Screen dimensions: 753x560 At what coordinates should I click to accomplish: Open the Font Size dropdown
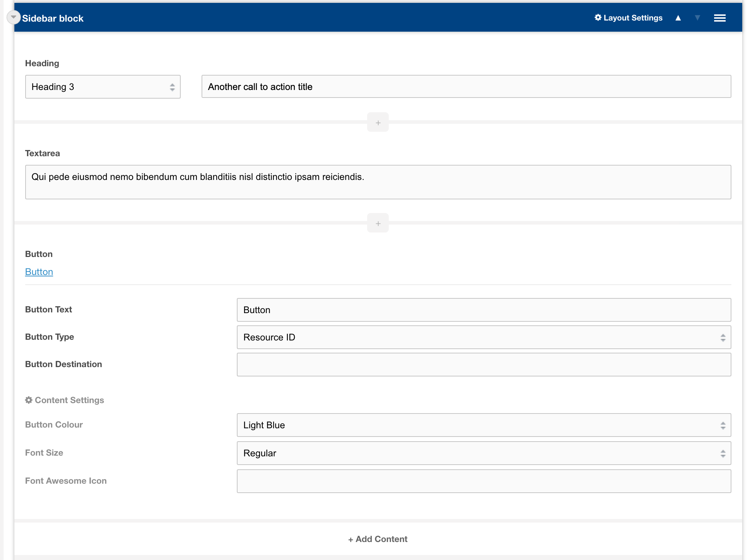[484, 453]
